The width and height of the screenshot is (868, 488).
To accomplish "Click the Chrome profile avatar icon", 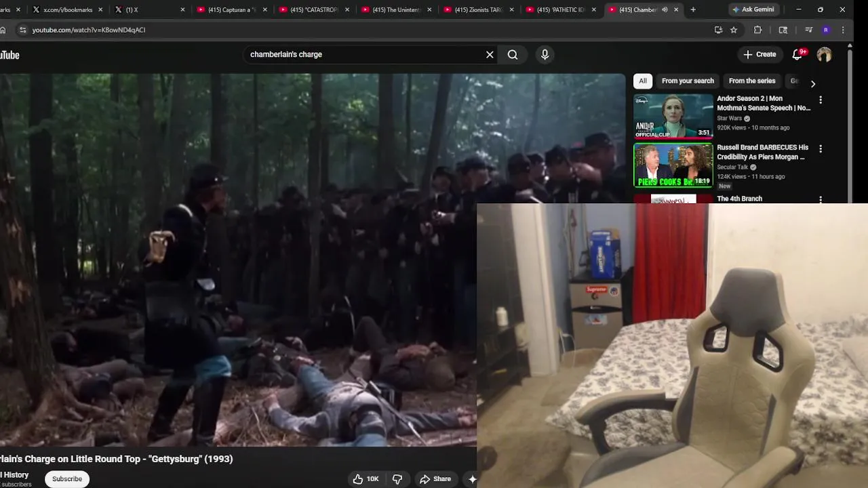I will click(x=826, y=30).
